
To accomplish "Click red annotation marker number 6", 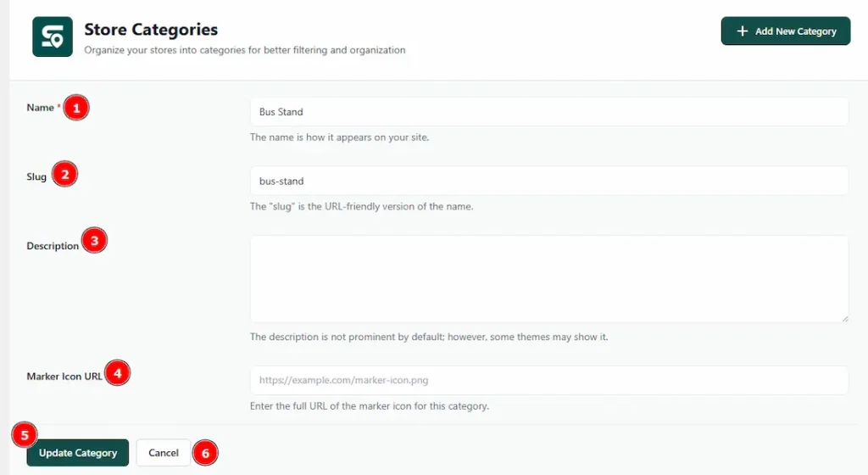I will click(204, 453).
